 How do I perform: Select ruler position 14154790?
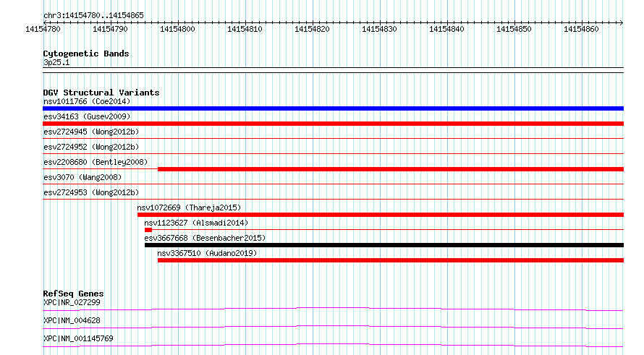[110, 29]
